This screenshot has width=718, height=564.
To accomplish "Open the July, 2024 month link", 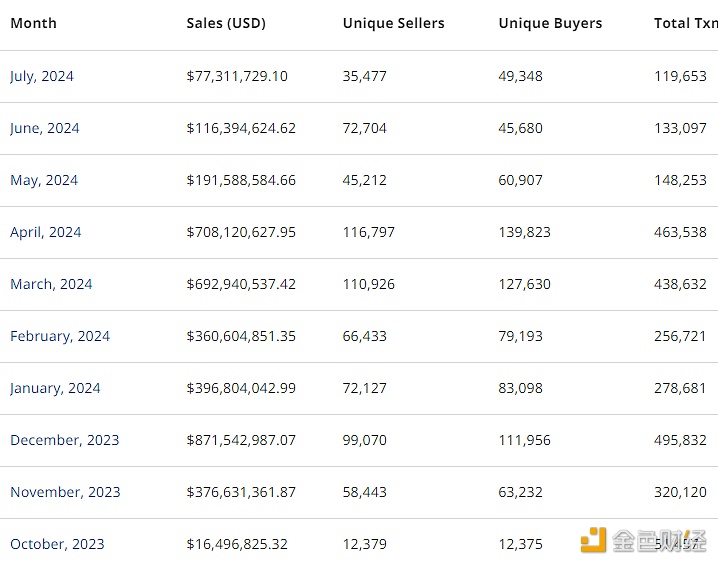I will (x=42, y=76).
